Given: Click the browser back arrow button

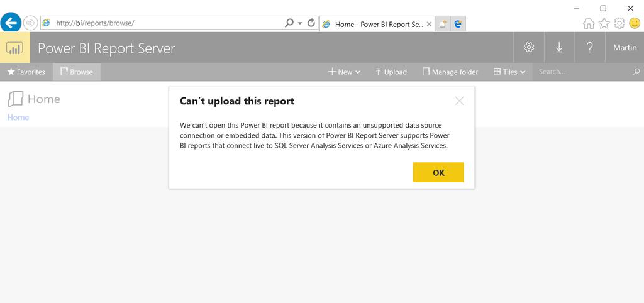Looking at the screenshot, I should (11, 22).
